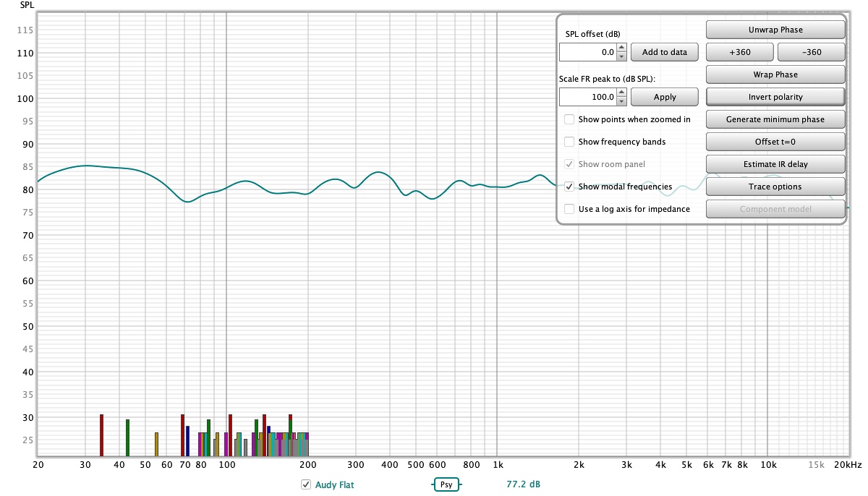The image size is (868, 496).
Task: Enable Show points when zoomed in
Action: (569, 119)
